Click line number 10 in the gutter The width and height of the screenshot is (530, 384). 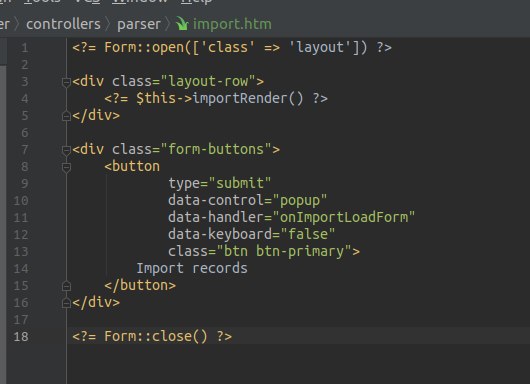point(21,201)
